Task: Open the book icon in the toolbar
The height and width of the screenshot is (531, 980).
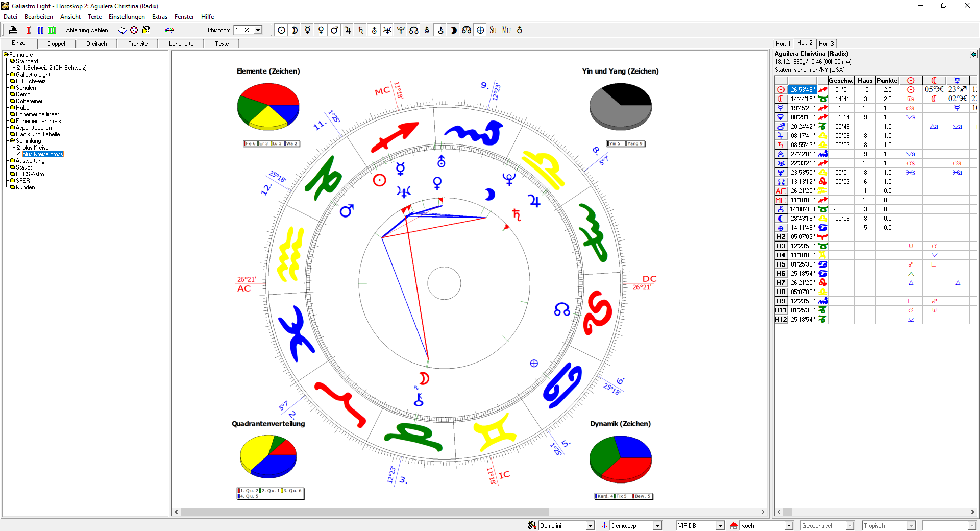Action: point(122,30)
